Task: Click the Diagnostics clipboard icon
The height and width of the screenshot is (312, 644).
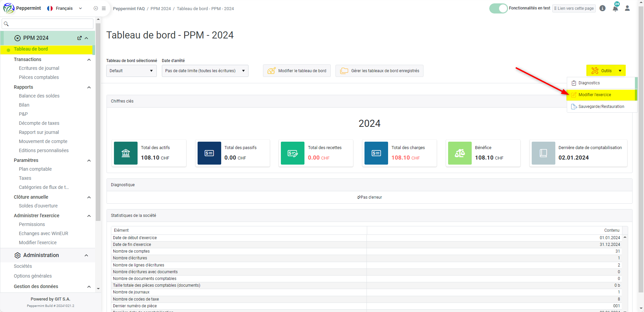Action: [574, 83]
